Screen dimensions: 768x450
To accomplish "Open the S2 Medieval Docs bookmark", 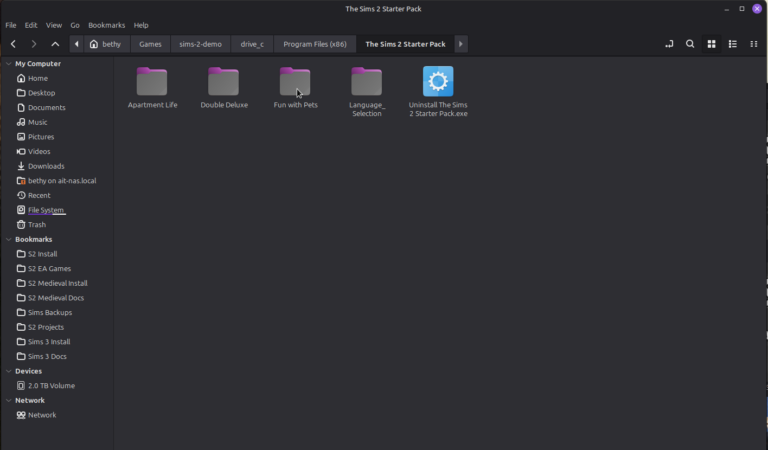I will point(57,298).
